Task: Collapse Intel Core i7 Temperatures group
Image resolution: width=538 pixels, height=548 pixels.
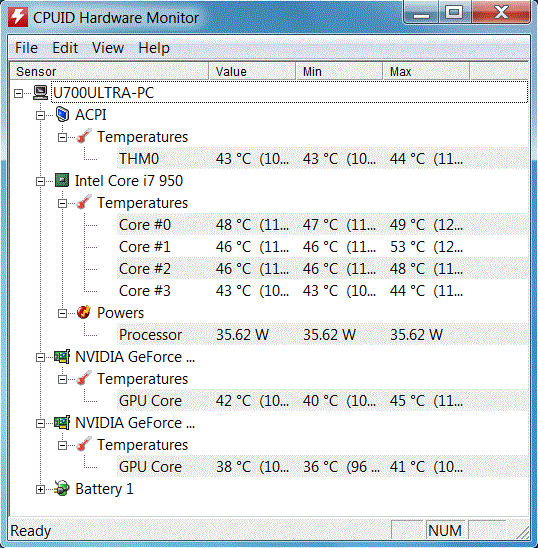Action: tap(63, 203)
